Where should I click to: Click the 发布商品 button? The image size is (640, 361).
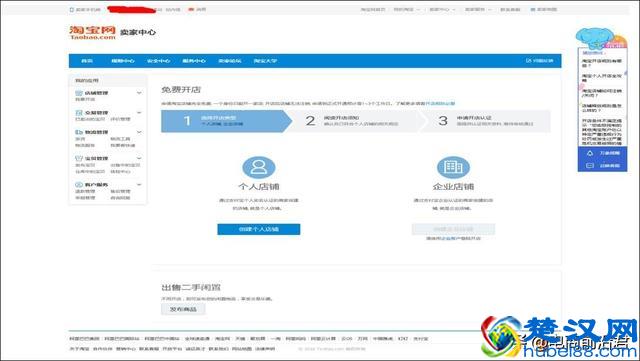tap(183, 309)
